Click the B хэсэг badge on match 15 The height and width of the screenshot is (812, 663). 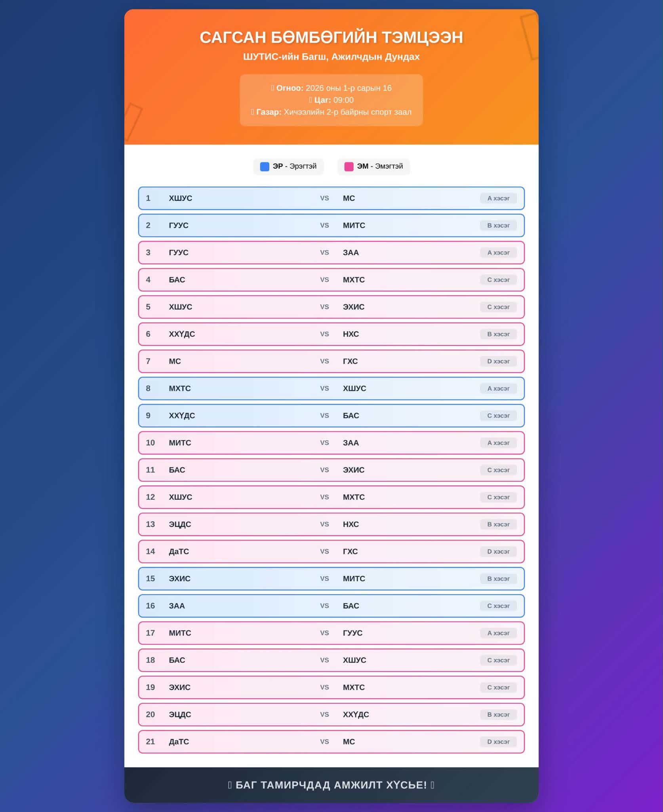498,579
